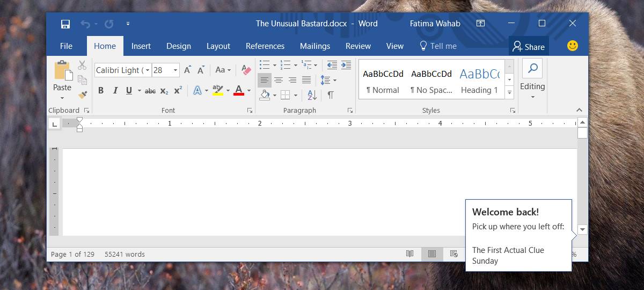The image size is (644, 290).
Task: Apply the Heading 1 style
Action: point(479,80)
